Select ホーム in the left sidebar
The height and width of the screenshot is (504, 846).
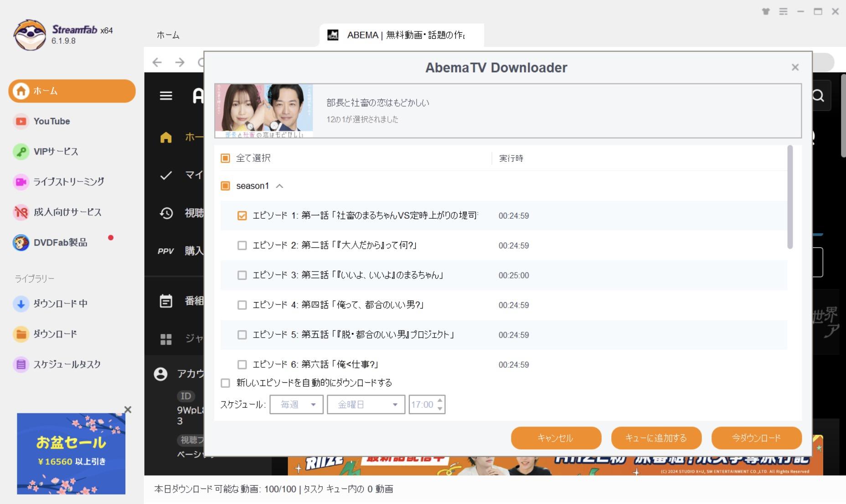point(72,91)
